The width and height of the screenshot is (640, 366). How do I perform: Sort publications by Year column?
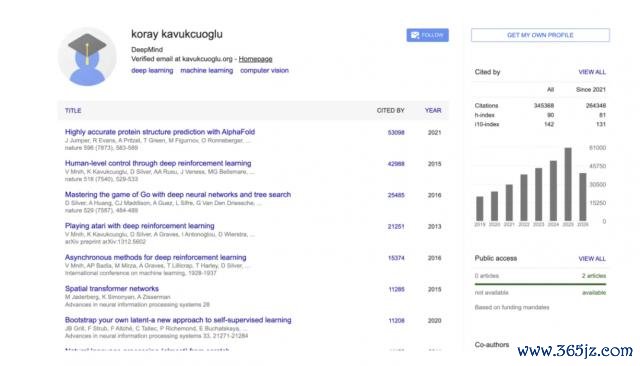pos(433,111)
